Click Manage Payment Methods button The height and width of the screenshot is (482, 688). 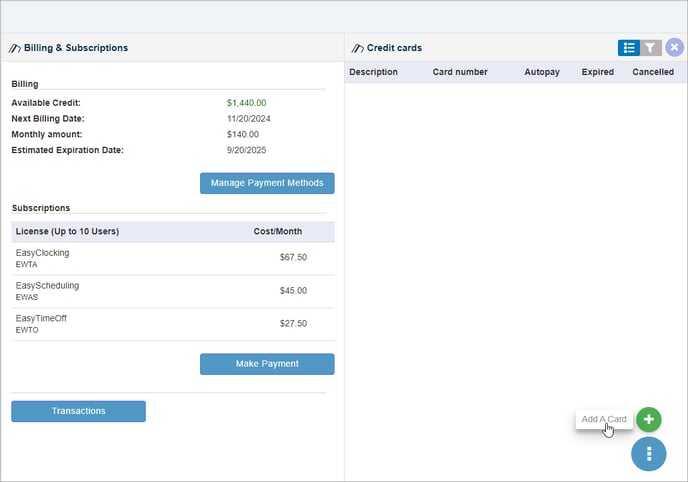[x=267, y=183]
